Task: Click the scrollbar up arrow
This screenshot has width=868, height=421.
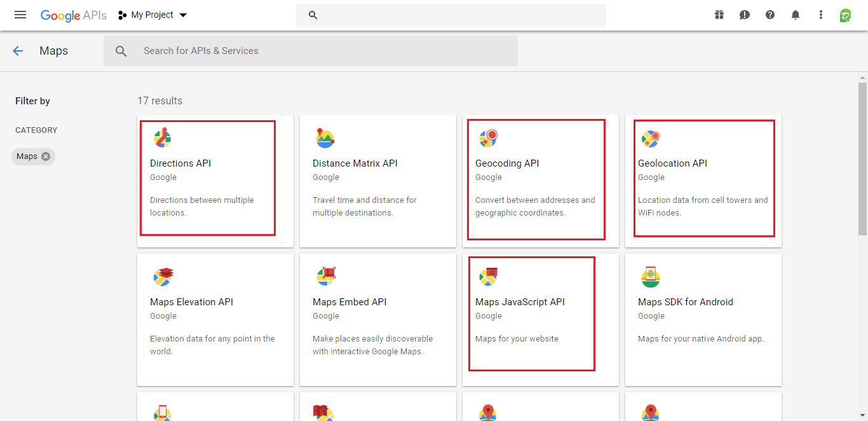Action: coord(862,77)
